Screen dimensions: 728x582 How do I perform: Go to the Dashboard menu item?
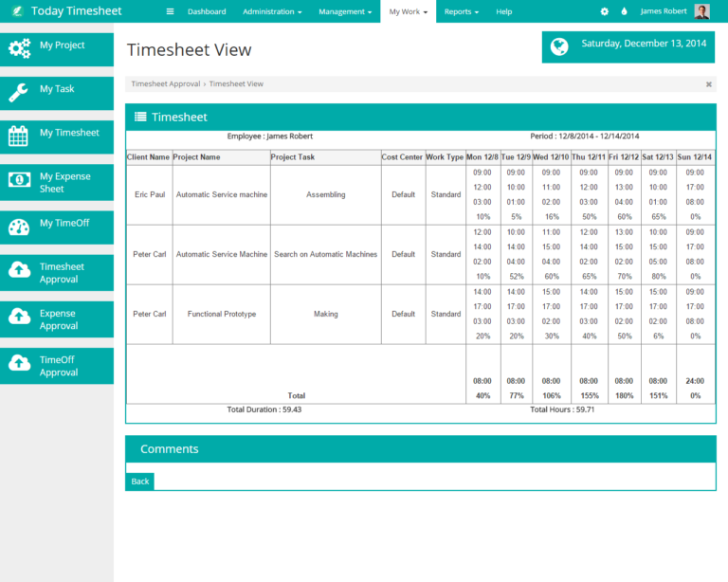207,11
